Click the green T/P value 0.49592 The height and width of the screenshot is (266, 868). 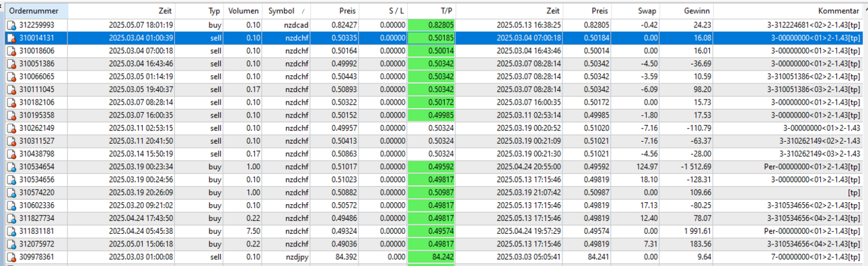coord(432,167)
